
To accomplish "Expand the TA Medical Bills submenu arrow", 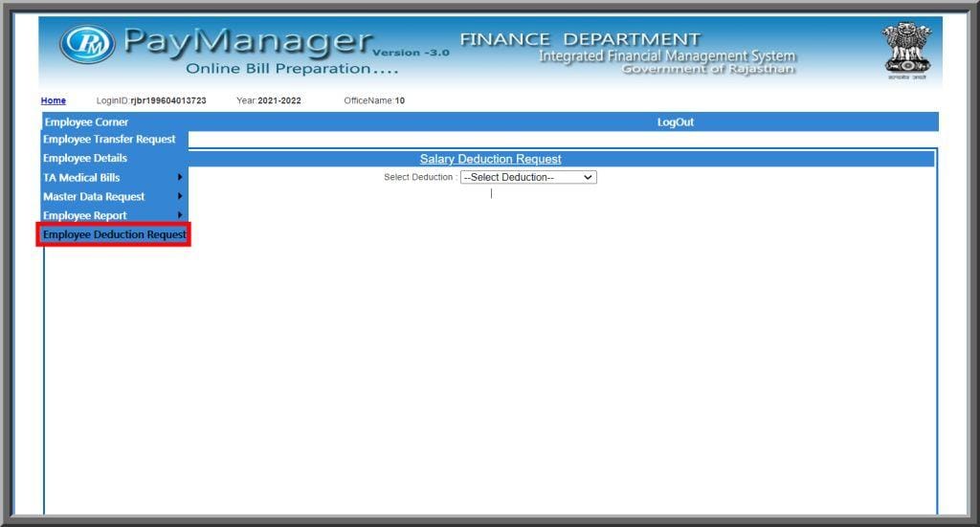I will [x=180, y=177].
